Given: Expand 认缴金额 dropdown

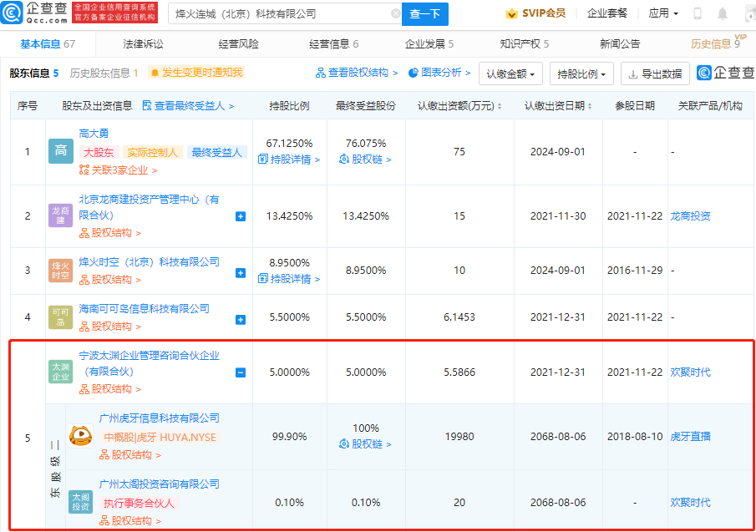Looking at the screenshot, I should tap(510, 73).
